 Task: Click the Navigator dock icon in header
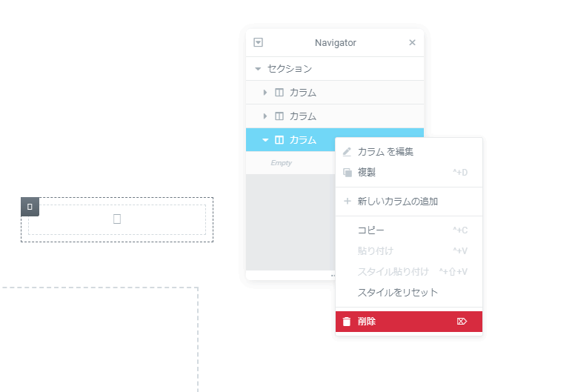point(258,43)
